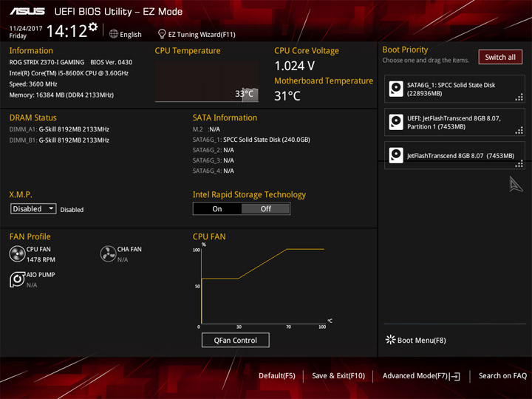Image resolution: width=532 pixels, height=399 pixels.
Task: Click the JetFlashTranscend 8GB 8.07 disk icon
Action: [x=396, y=155]
